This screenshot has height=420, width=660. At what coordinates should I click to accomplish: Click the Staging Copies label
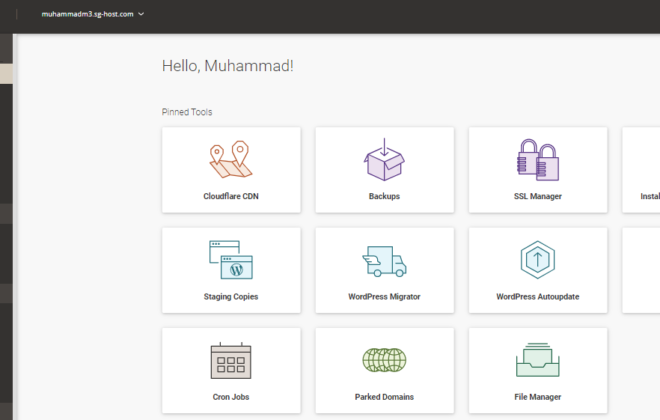click(231, 297)
